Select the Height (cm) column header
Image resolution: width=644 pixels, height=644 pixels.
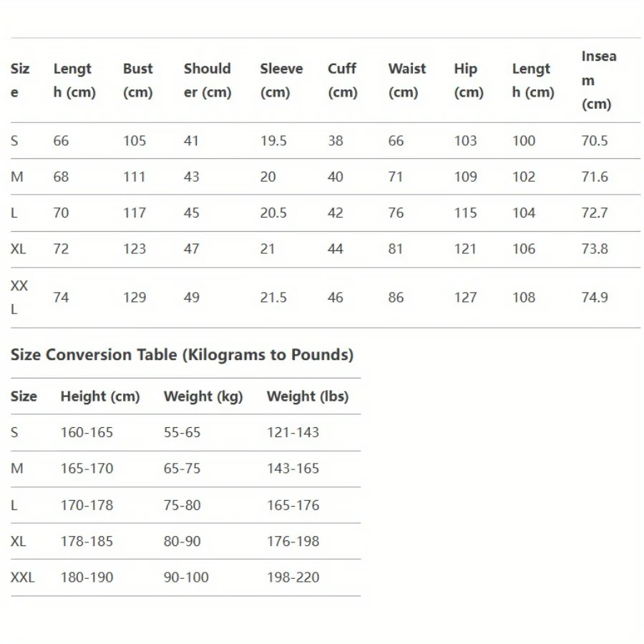click(x=99, y=396)
